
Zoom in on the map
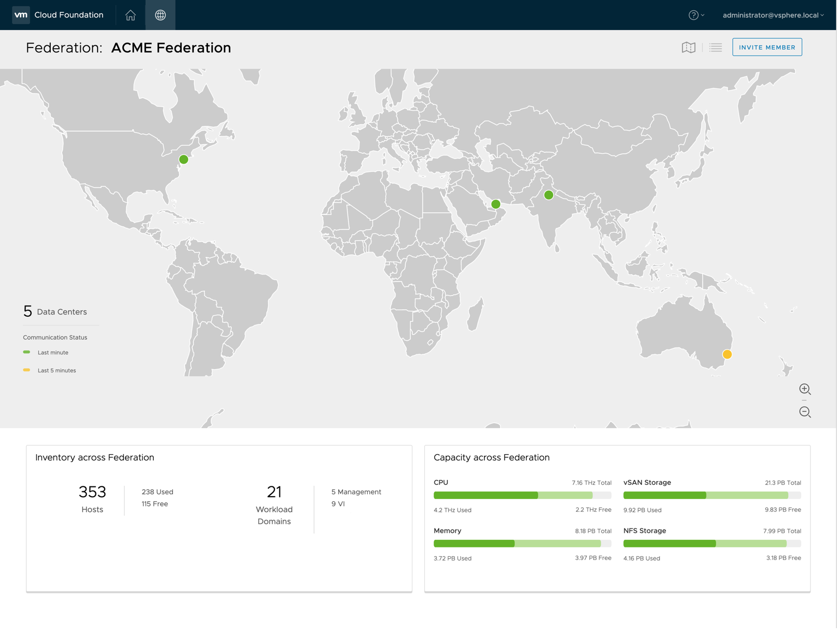click(805, 389)
